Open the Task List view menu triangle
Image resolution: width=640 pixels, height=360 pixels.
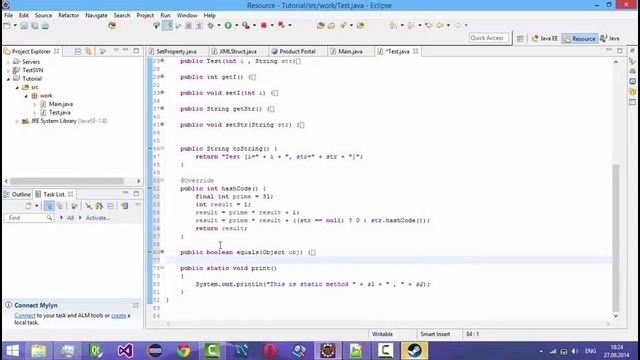click(x=138, y=205)
